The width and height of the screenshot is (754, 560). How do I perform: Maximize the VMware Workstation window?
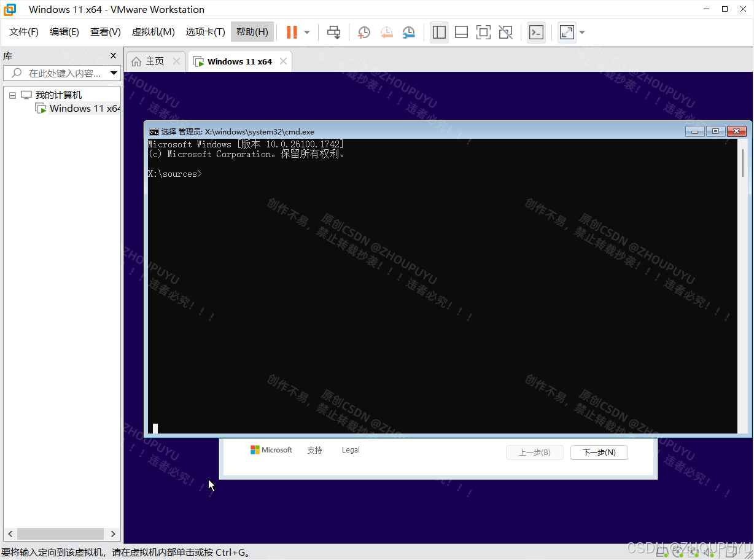tap(725, 9)
